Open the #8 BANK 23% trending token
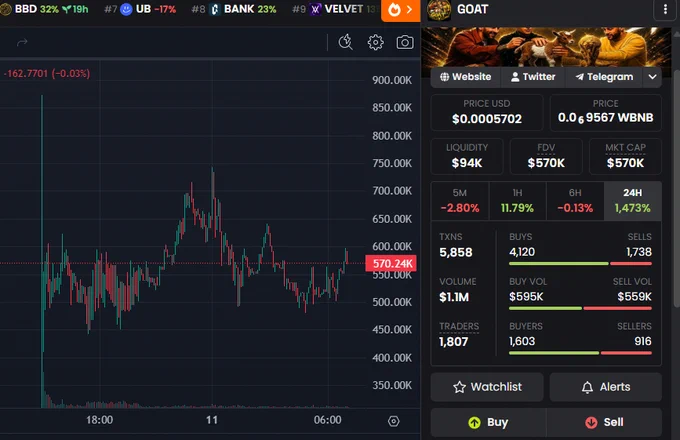The image size is (680, 440). click(x=234, y=9)
